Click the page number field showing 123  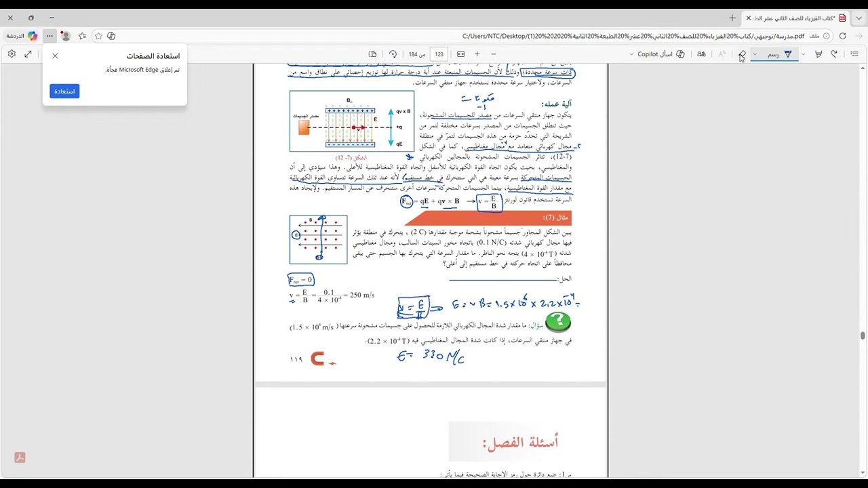[x=439, y=54]
